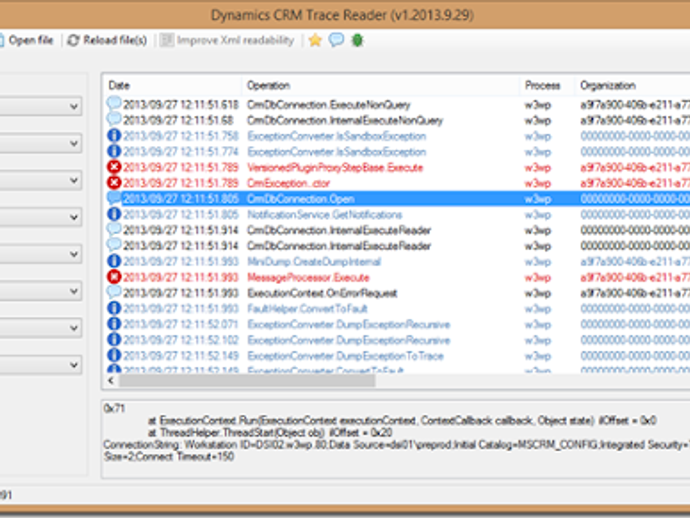Click info icon of 12:11:52.102 DumpExceptionRecursive row
Viewport: 690px width, 518px height.
point(114,340)
